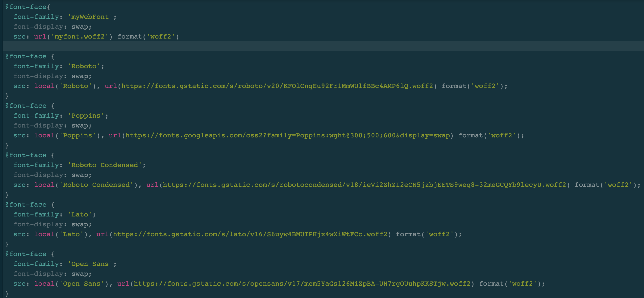Viewport: 644px width, 298px height.
Task: Click the robotocondensed/v18 gstatic URL
Action: click(x=364, y=185)
